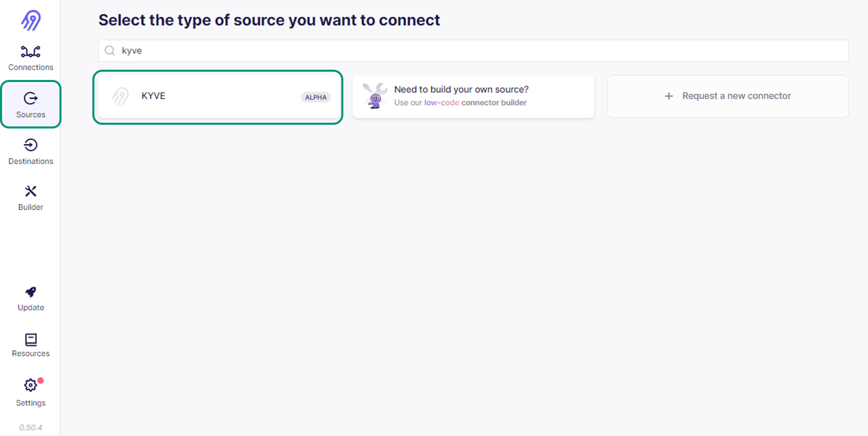This screenshot has width=868, height=436.
Task: Click the low-code connector builder link
Action: [441, 102]
